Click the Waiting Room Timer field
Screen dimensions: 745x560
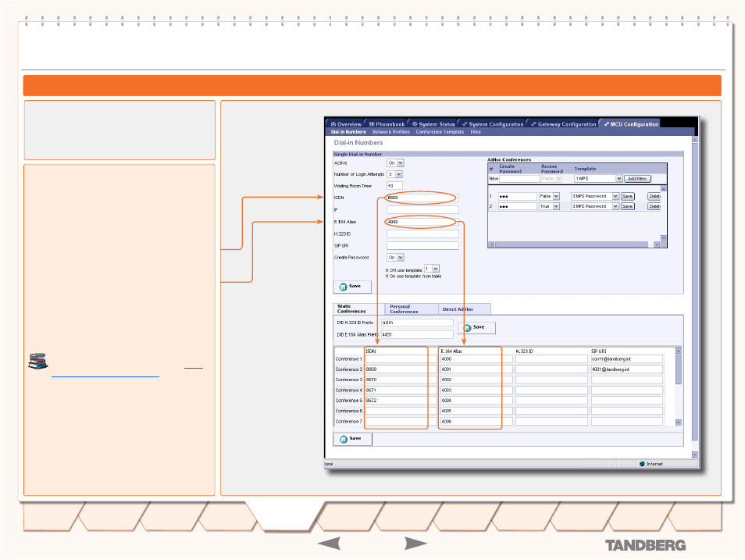coord(395,186)
